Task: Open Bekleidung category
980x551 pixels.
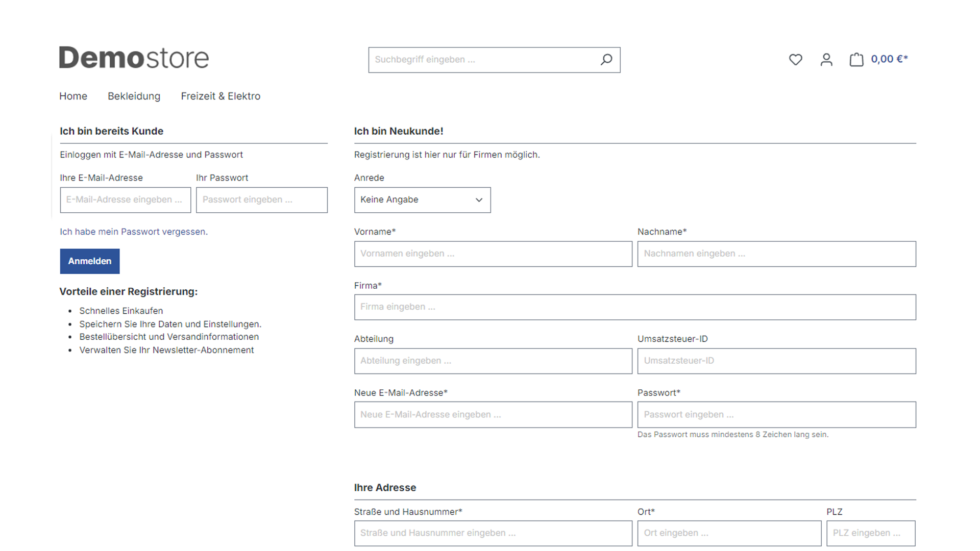Action: pyautogui.click(x=134, y=96)
